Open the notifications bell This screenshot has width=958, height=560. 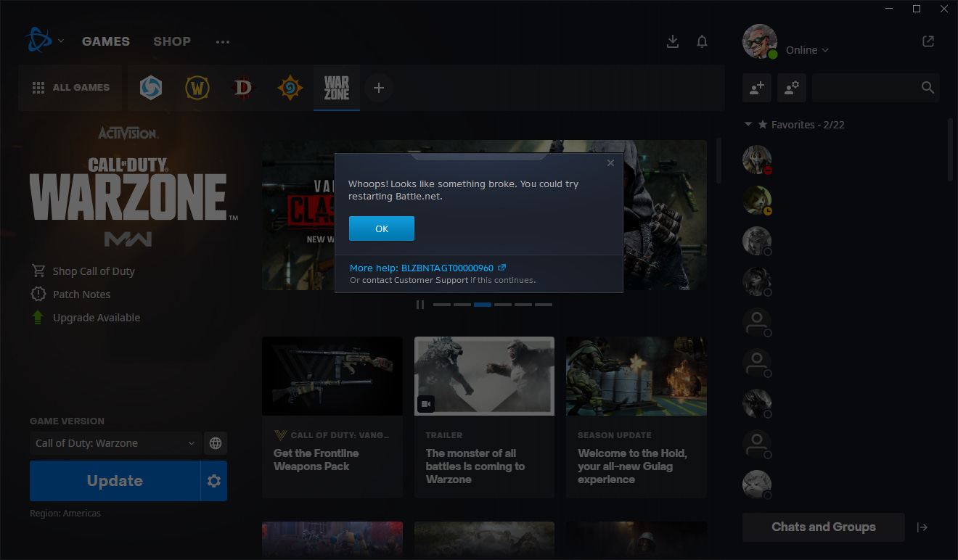[702, 41]
